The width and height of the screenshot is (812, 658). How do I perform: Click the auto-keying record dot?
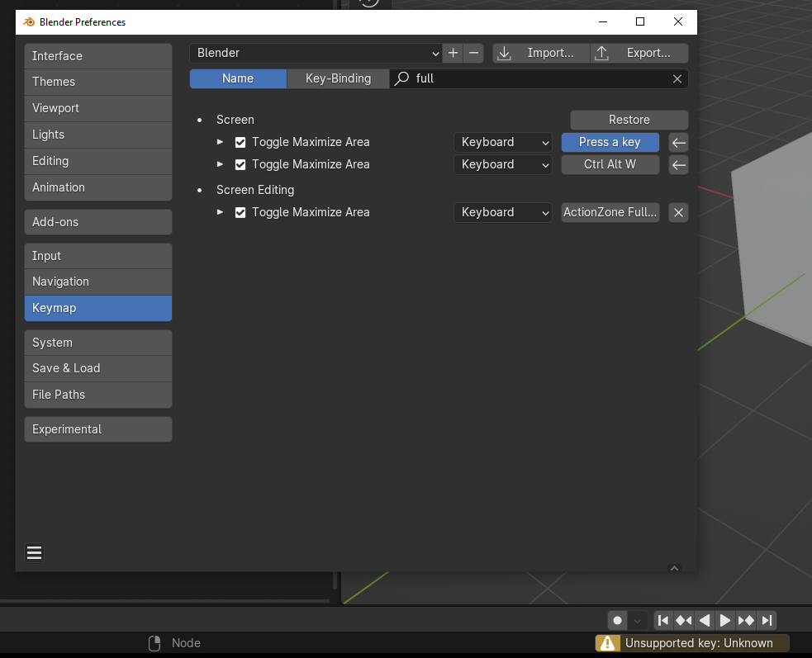tap(617, 620)
